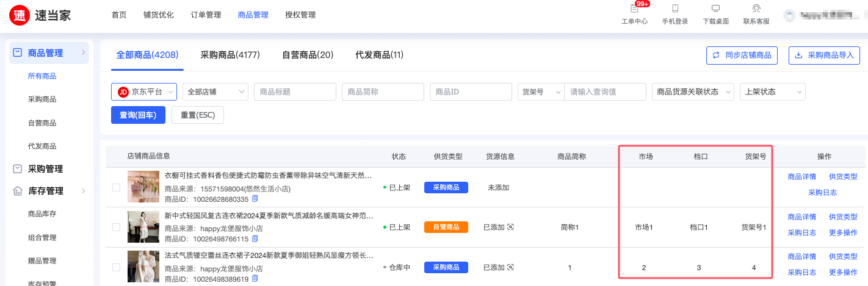Image resolution: width=868 pixels, height=286 pixels.
Task: Open the 货架号 field-type dropdown
Action: (x=541, y=92)
